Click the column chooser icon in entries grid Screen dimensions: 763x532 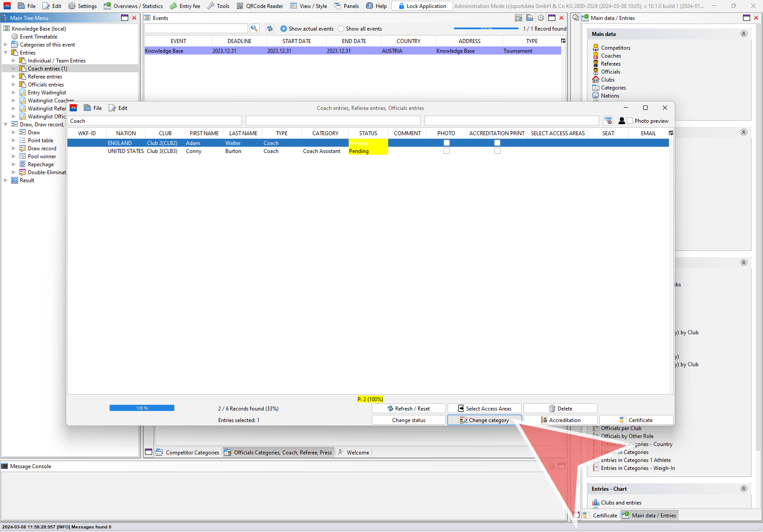[x=671, y=133]
